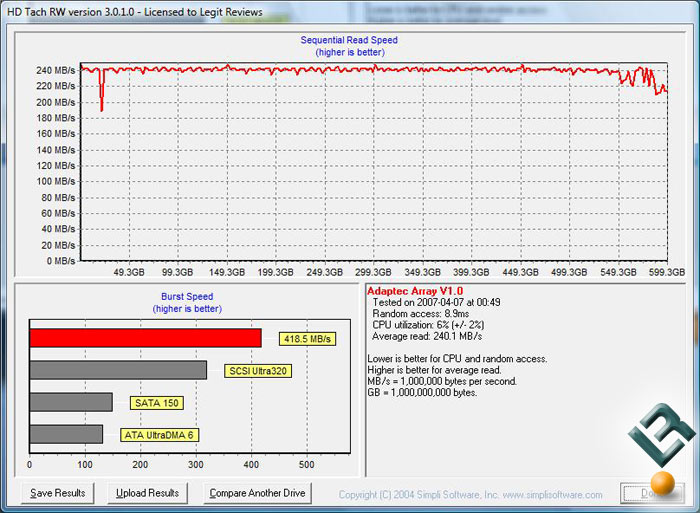Select the gray ATA UltraDMA 6 bar
Screen dimensions: 700x513
66,434
